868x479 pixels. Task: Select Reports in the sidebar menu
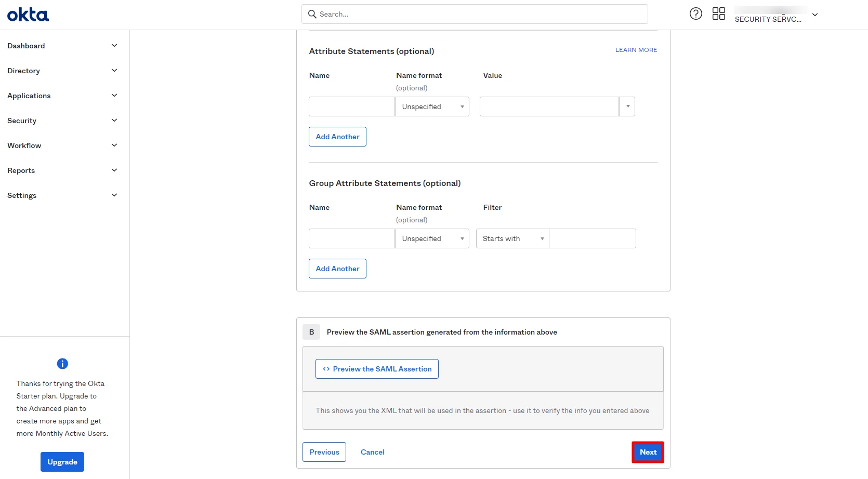point(21,170)
